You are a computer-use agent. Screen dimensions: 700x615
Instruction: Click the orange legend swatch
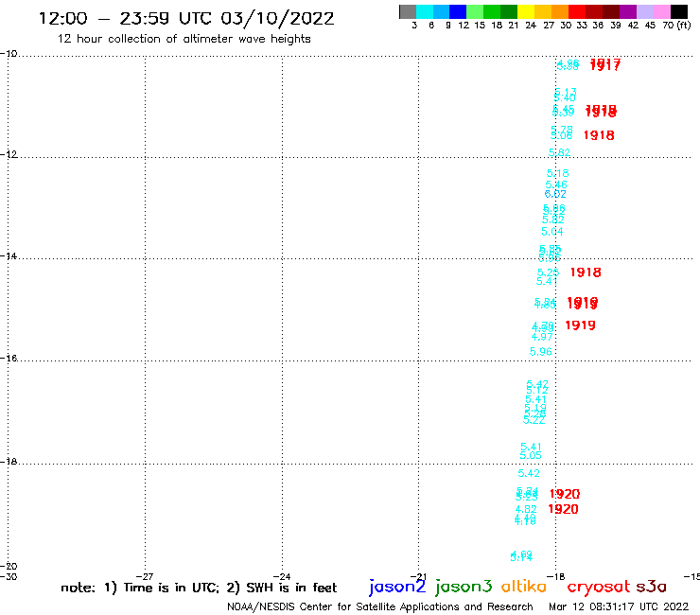pyautogui.click(x=560, y=11)
